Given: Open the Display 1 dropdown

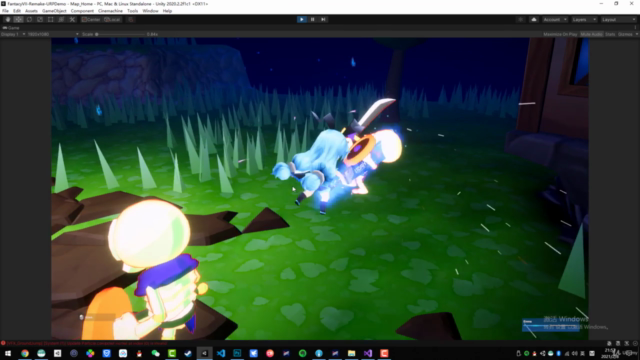Looking at the screenshot, I should tap(13, 34).
